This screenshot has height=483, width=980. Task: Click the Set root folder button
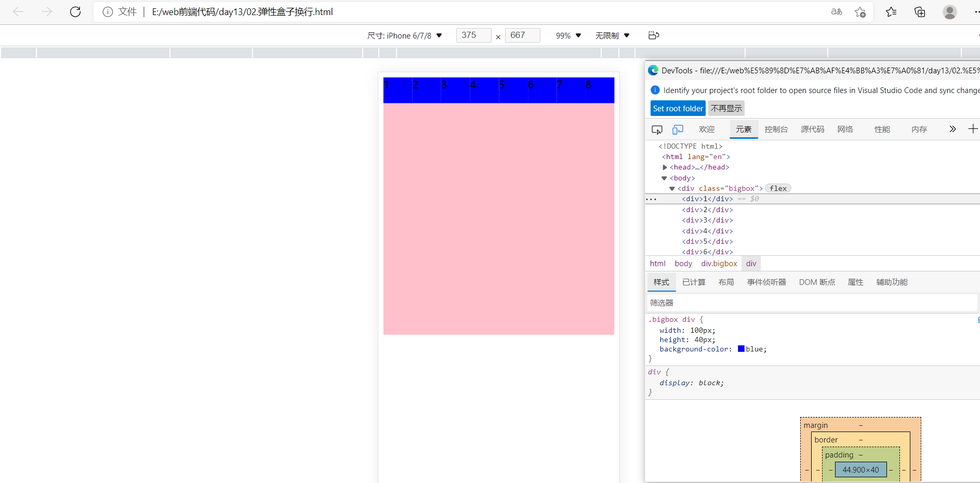(678, 108)
